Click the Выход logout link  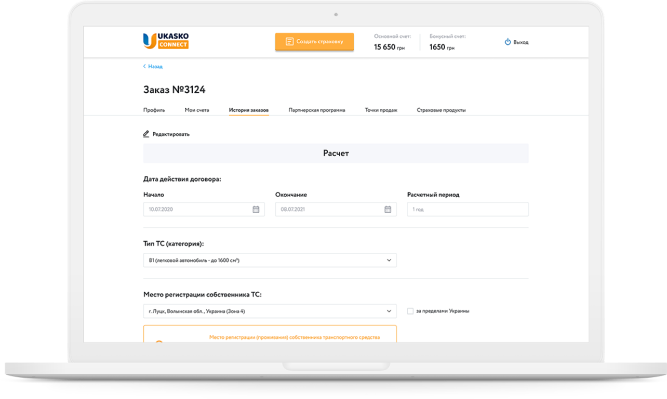(521, 42)
